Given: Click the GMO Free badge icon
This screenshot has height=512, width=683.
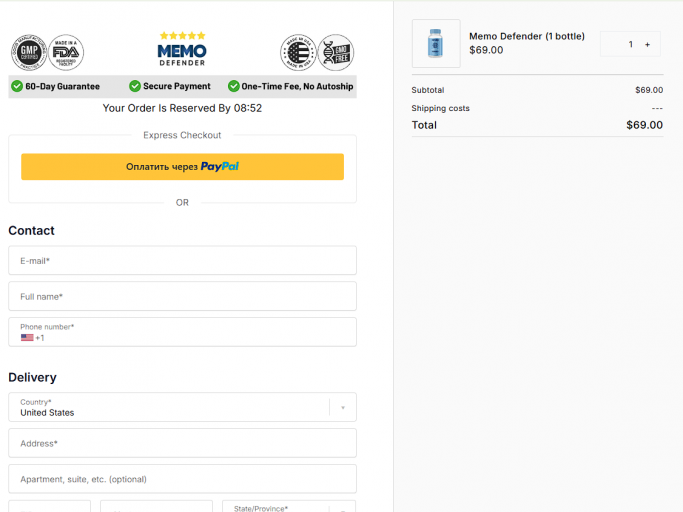Looking at the screenshot, I should [336, 53].
